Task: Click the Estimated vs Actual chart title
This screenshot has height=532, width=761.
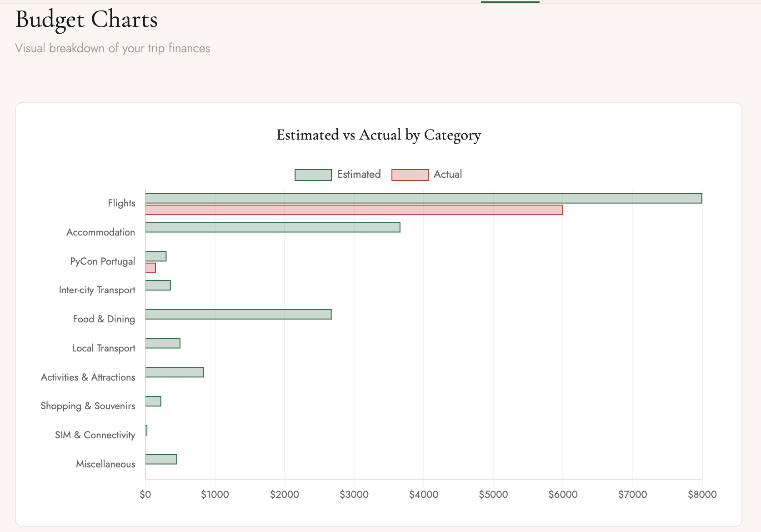Action: (x=378, y=135)
